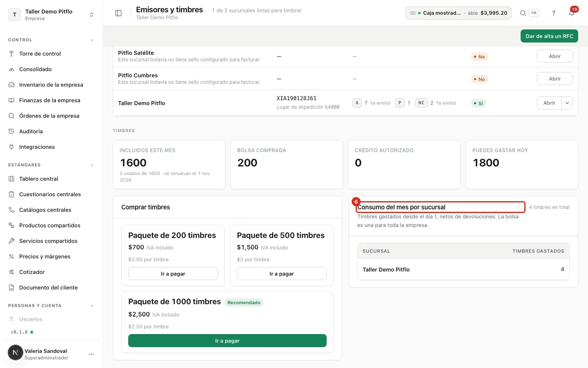Toggle the sidebar panel icon
The width and height of the screenshot is (588, 368).
point(118,13)
